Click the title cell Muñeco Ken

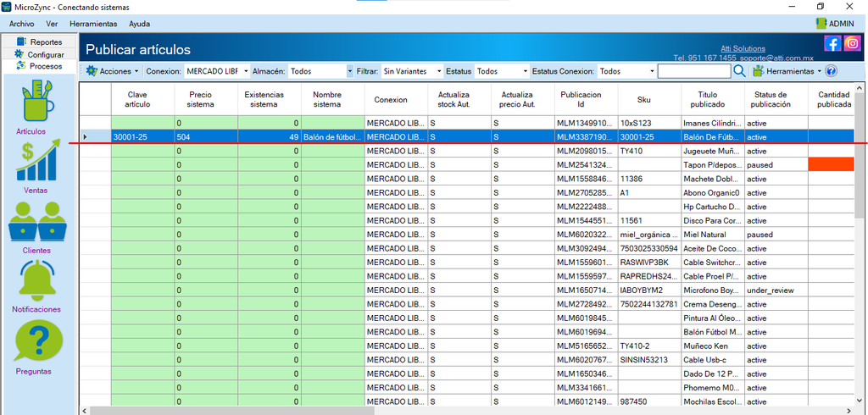pyautogui.click(x=713, y=346)
